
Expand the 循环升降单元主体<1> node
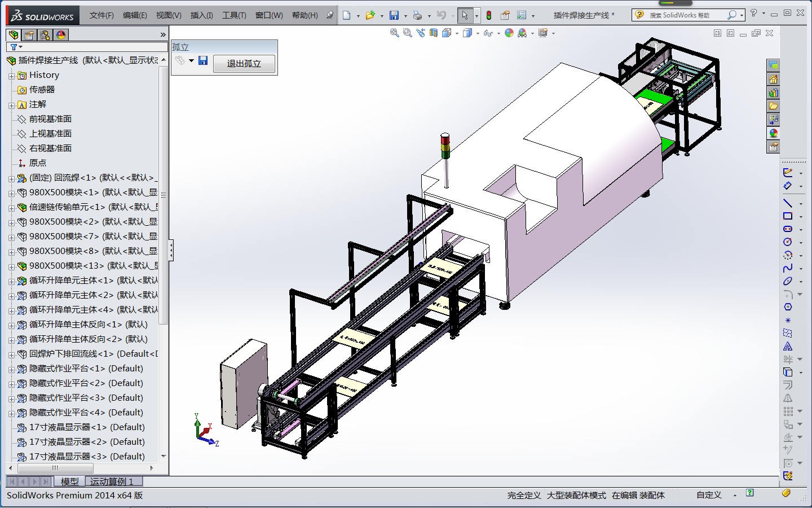[11, 281]
